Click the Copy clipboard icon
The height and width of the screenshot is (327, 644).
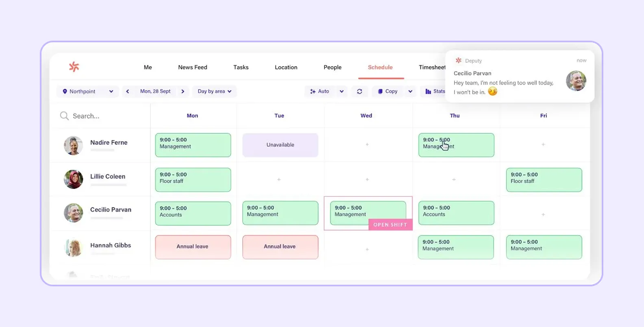coord(380,92)
